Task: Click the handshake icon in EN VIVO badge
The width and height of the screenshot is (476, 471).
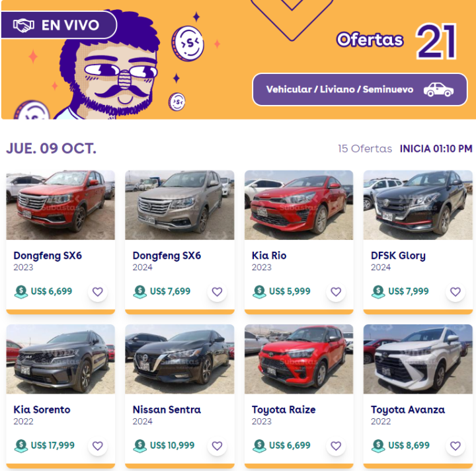Action: pyautogui.click(x=24, y=26)
